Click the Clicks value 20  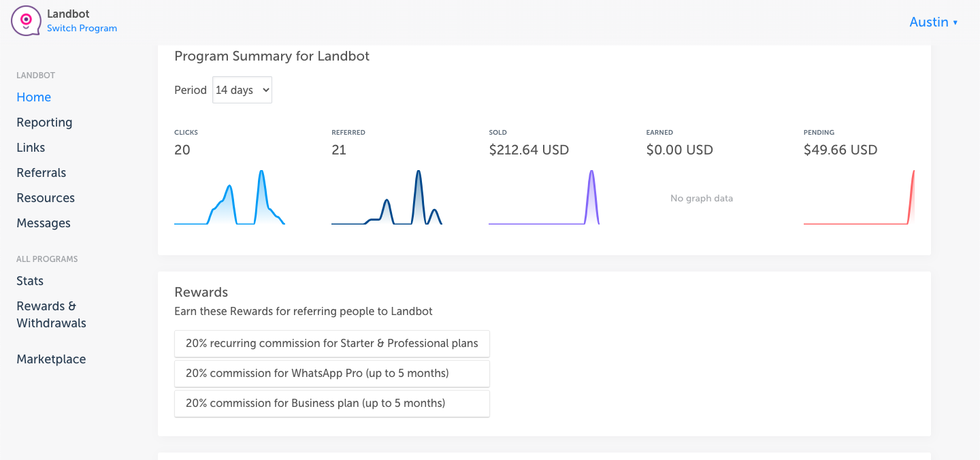coord(182,150)
